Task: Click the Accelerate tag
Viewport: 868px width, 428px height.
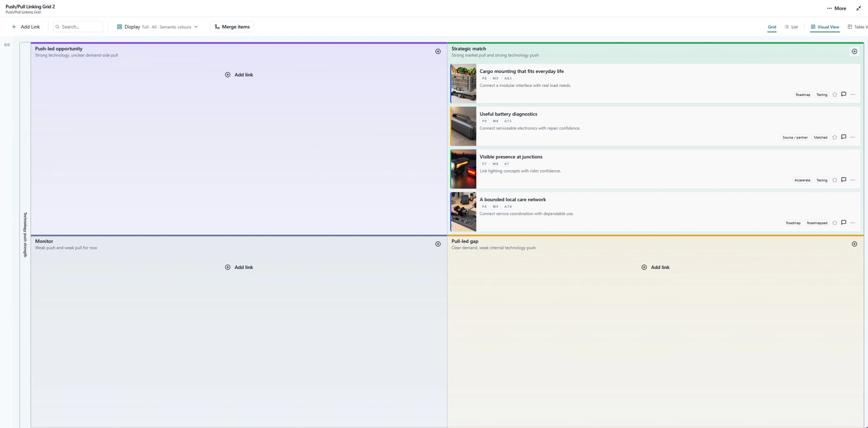Action: (802, 180)
